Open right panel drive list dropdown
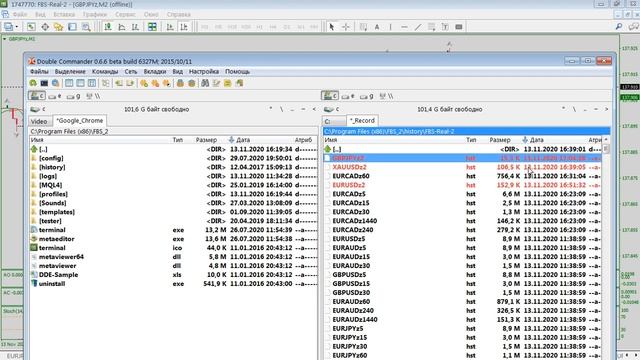 pyautogui.click(x=331, y=109)
